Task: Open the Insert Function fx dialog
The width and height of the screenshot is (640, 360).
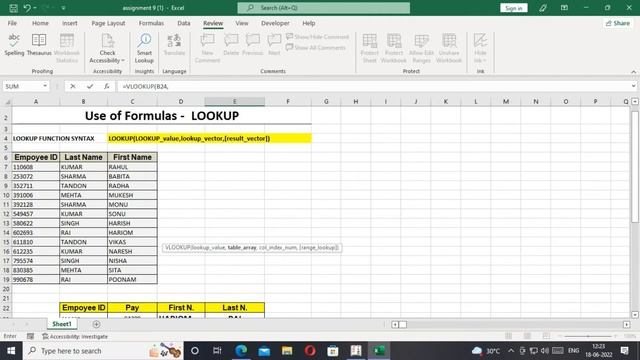Action: point(107,86)
